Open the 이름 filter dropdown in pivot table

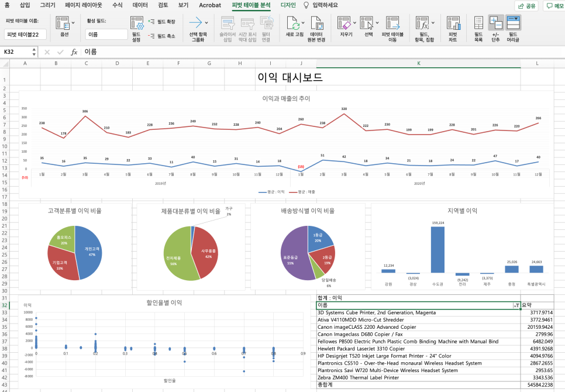516,305
